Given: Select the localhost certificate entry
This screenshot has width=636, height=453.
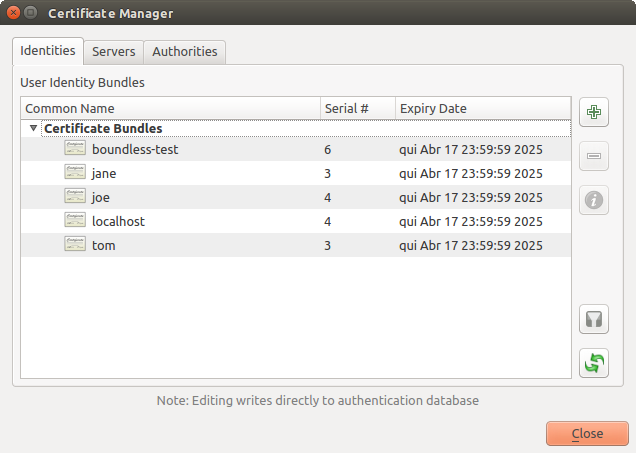Looking at the screenshot, I should pos(118,221).
